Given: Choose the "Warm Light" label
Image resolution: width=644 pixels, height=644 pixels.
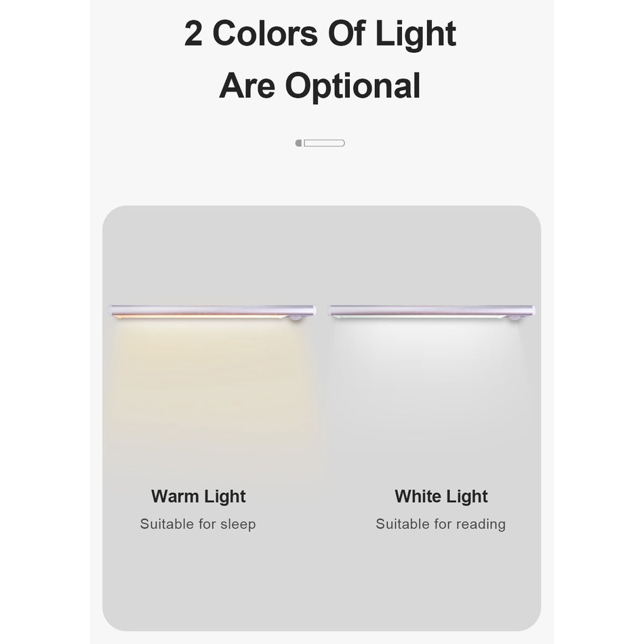Looking at the screenshot, I should point(199,496).
